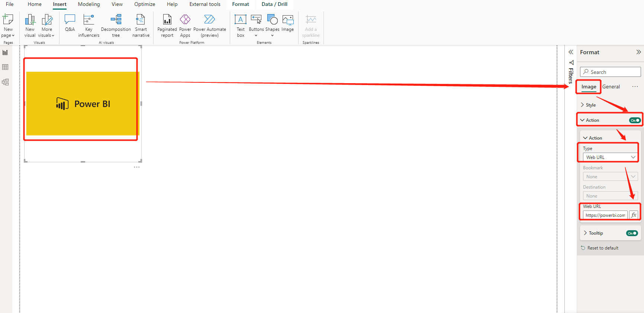Open the Bookmark dropdown
This screenshot has height=313, width=644.
(611, 176)
